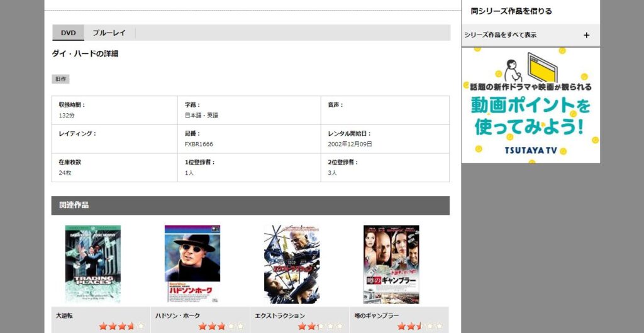This screenshot has height=333, width=644.
Task: Open the 噂のギャンブラー poster thumbnail
Action: 391,265
